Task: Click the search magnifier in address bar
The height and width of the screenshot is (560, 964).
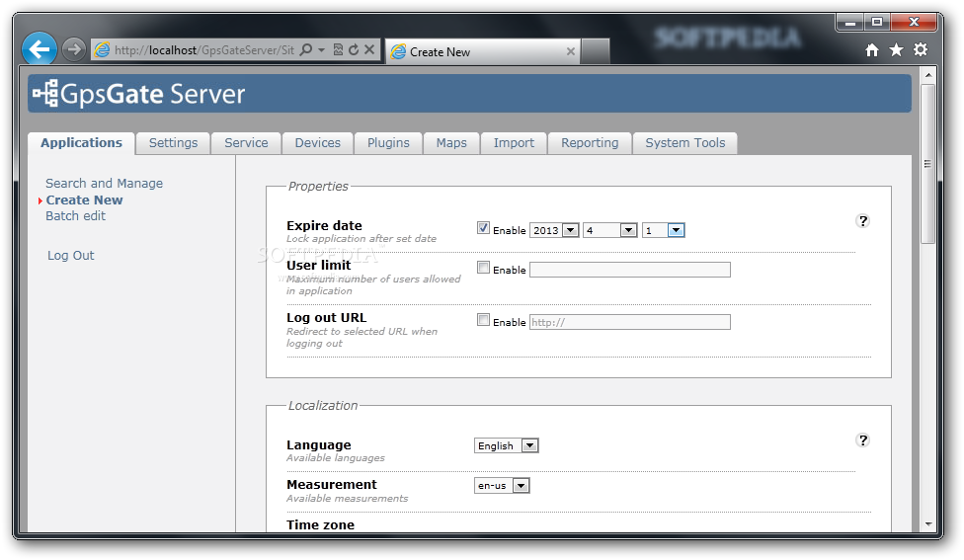Action: pos(305,49)
